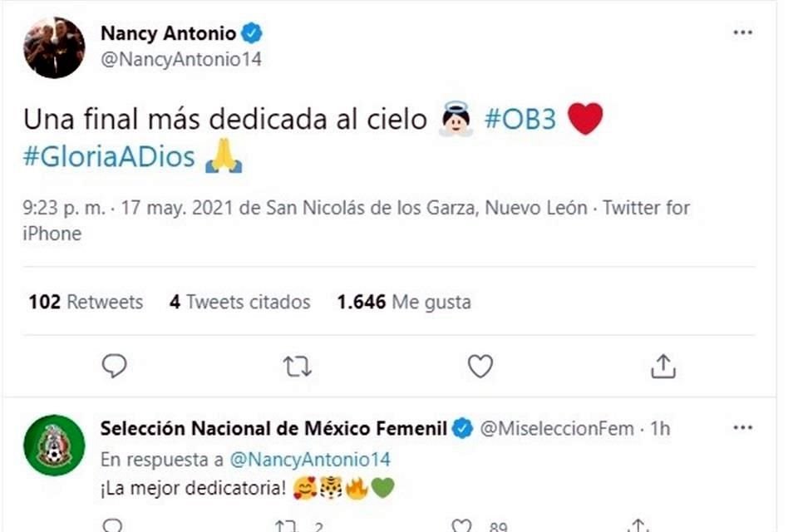Open the Nancy Antonio display name
This screenshot has width=798, height=532.
pyautogui.click(x=168, y=34)
